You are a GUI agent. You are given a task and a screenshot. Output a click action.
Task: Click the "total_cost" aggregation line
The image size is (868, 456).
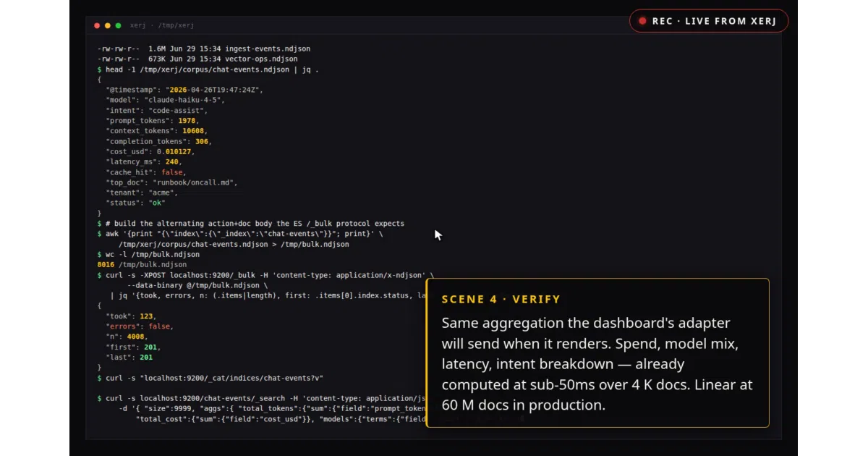(x=281, y=418)
